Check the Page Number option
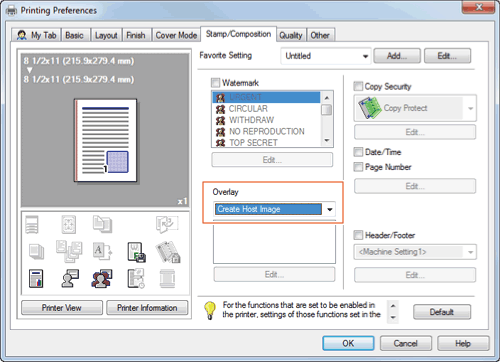Screen dimensions: 500x362 358,167
